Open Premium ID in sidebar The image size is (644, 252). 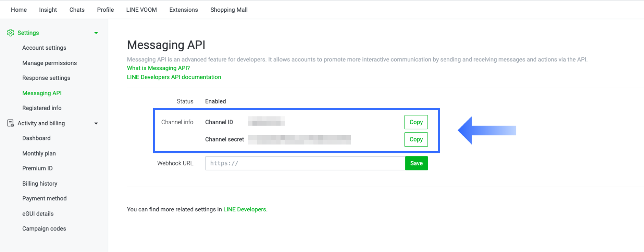[38, 168]
